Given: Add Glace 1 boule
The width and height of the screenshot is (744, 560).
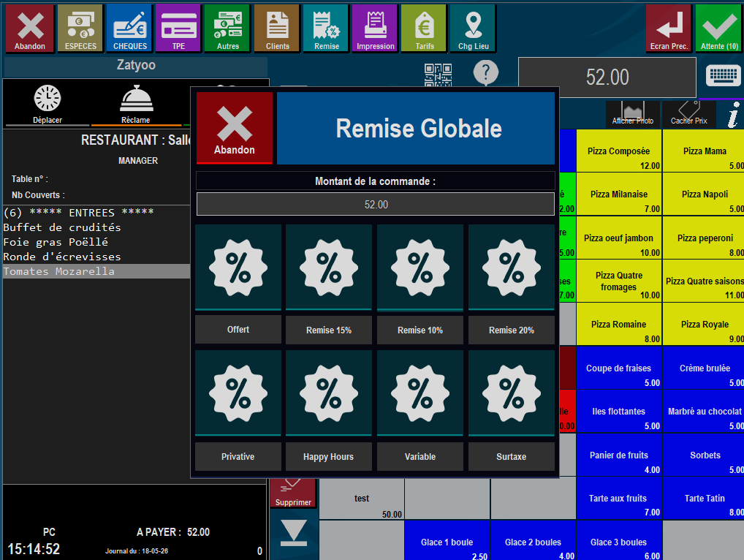Looking at the screenshot, I should coord(447,541).
